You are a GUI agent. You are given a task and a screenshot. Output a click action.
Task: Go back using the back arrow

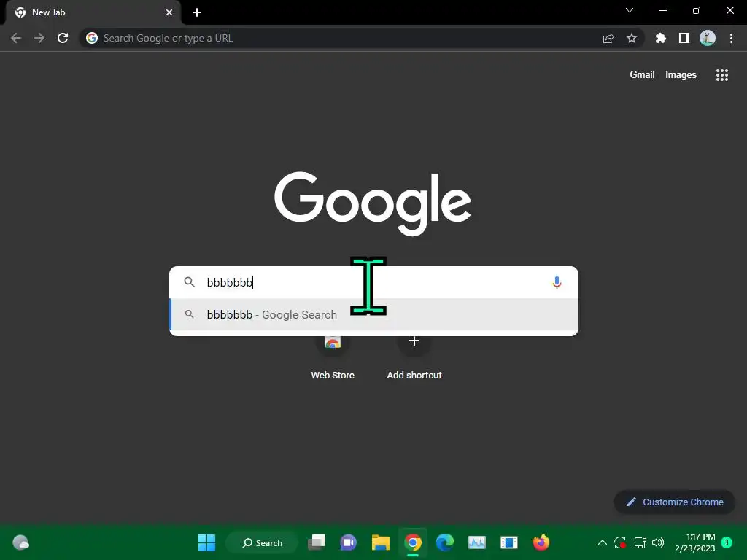point(16,38)
